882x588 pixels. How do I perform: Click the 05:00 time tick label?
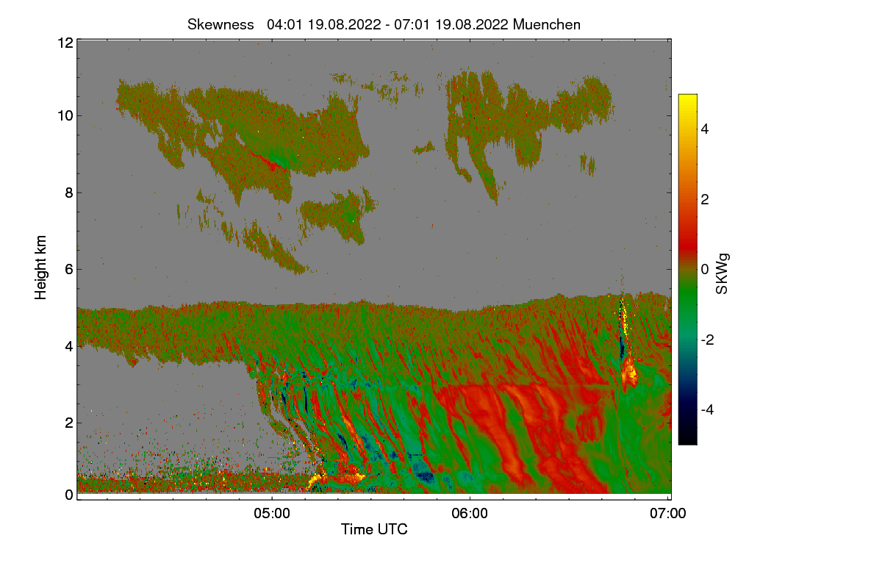point(271,514)
